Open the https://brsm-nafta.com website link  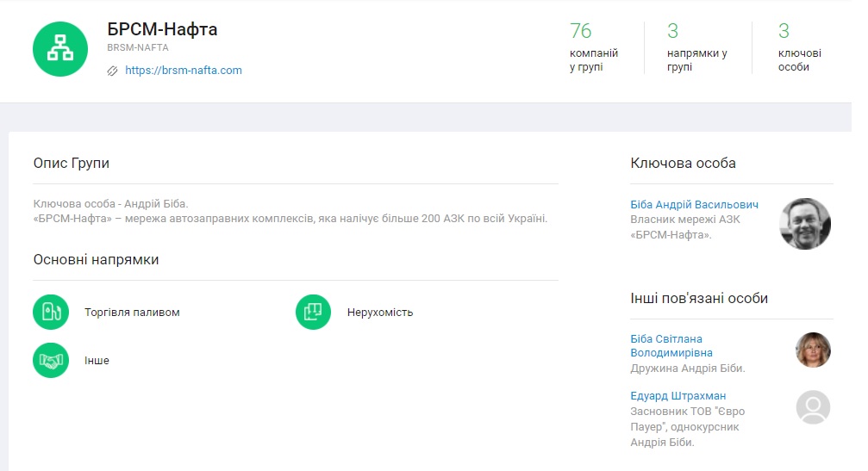click(x=184, y=71)
